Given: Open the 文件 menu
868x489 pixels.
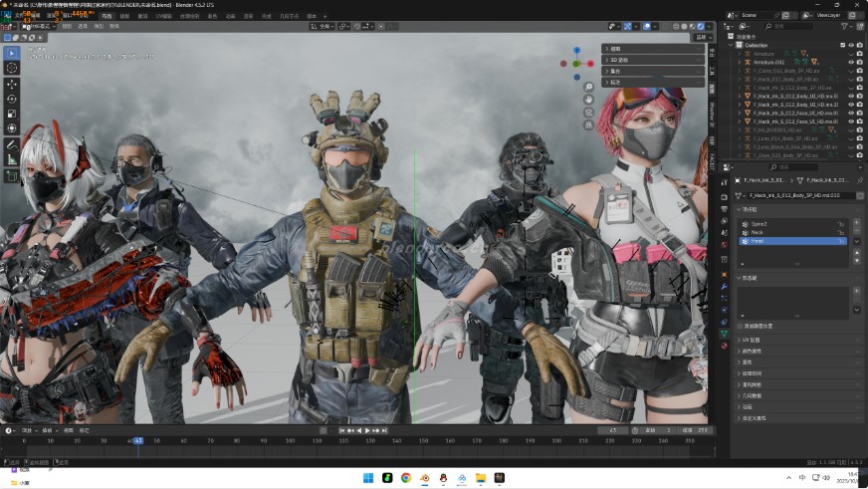Looking at the screenshot, I should click(x=19, y=16).
